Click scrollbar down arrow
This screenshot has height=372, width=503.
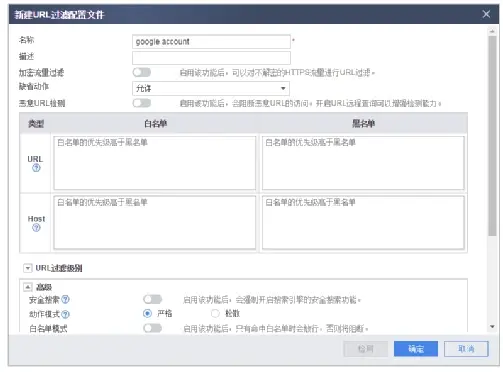(492, 327)
